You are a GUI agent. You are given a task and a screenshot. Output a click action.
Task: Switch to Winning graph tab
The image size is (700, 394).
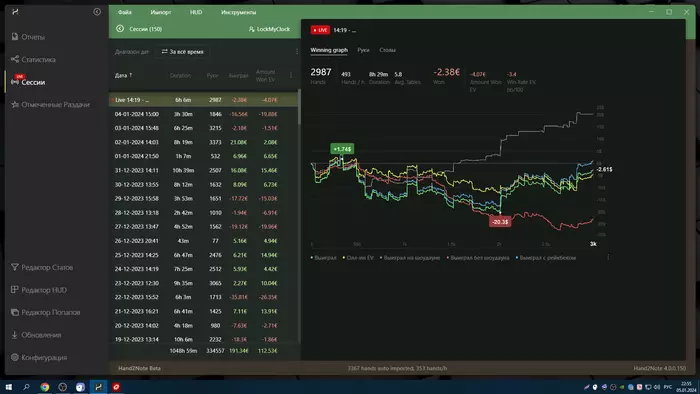(329, 50)
